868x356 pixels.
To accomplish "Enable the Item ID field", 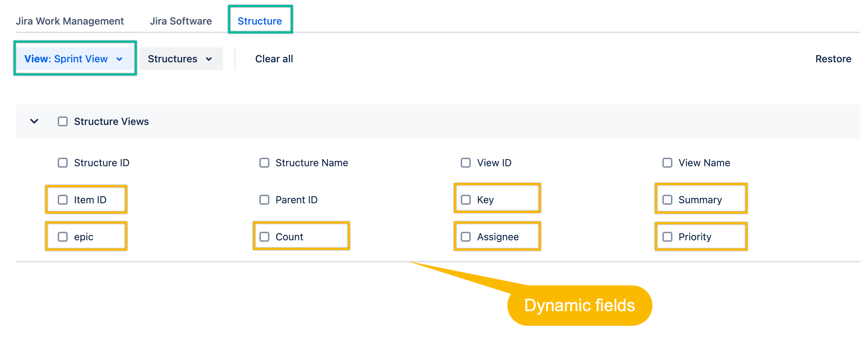I will pos(63,200).
